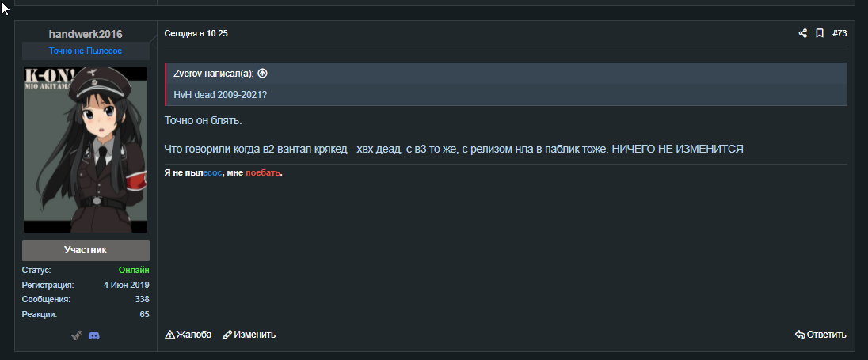
Task: Click the user title Точно не Пылесос
Action: tap(86, 51)
